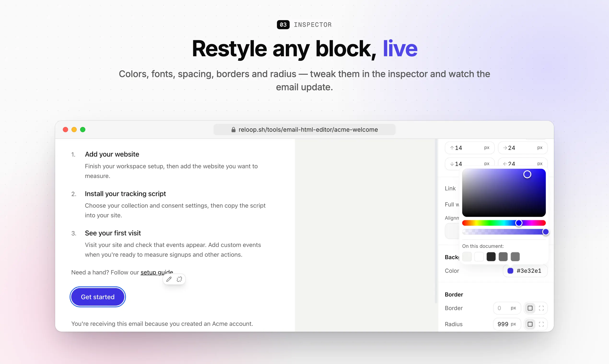
Task: Click the opacity slider handle
Action: [x=546, y=232]
